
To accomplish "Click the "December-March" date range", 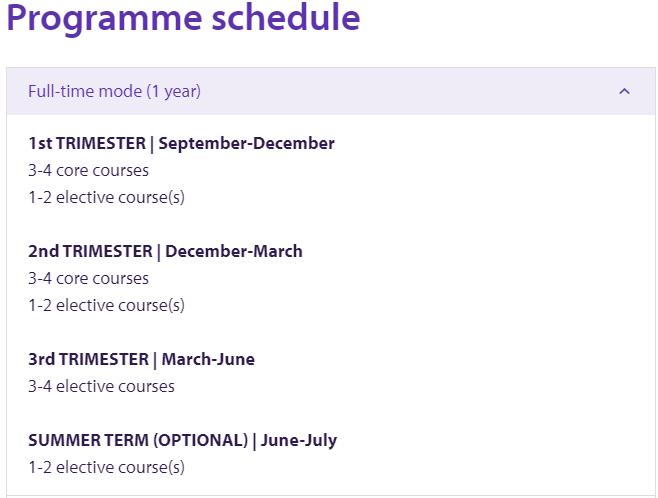I will tap(233, 251).
